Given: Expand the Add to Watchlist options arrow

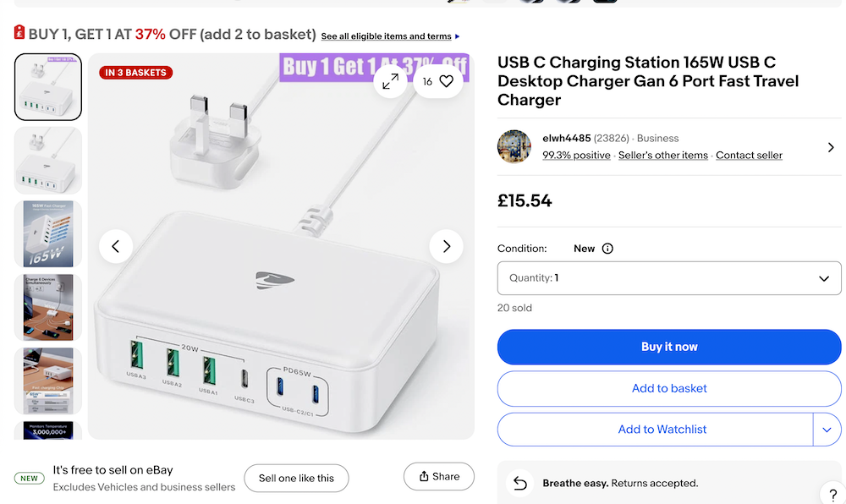Looking at the screenshot, I should 827,430.
